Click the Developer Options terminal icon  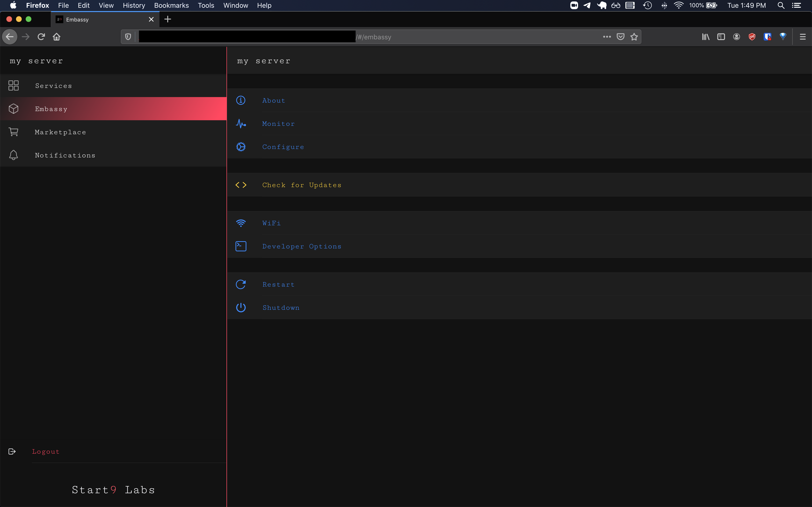tap(241, 246)
